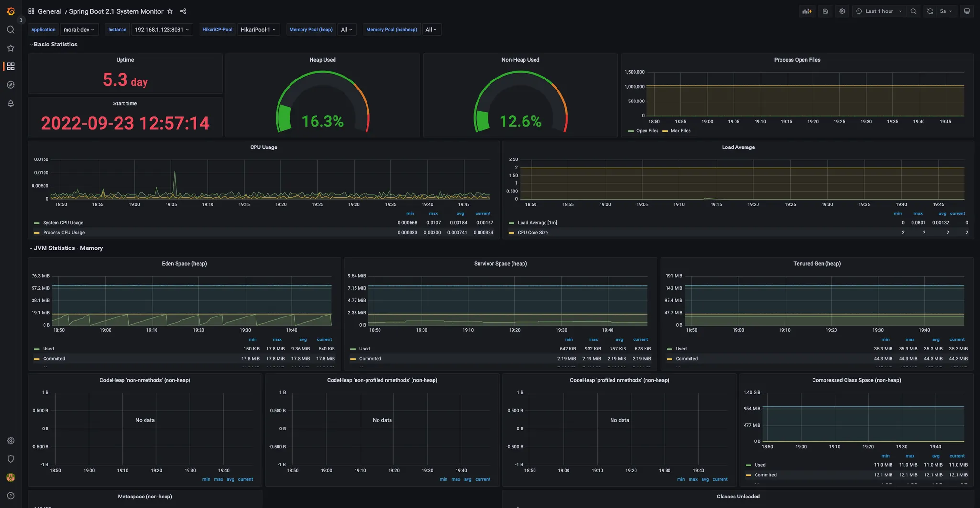The image size is (980, 508).
Task: Collapse the JVM Statistics - Memory row
Action: click(68, 248)
